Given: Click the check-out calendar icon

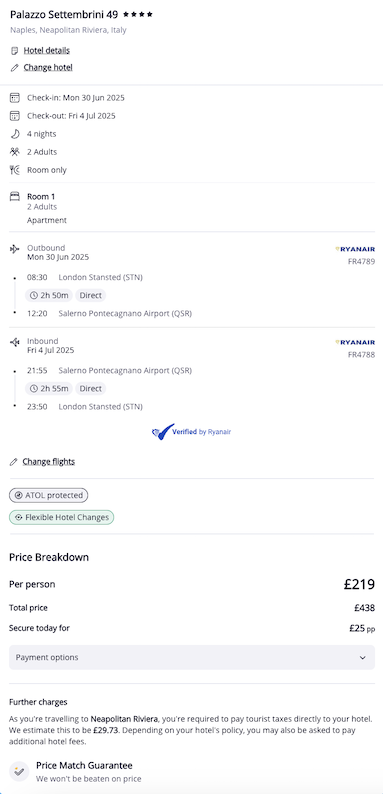Looking at the screenshot, I should click(15, 115).
